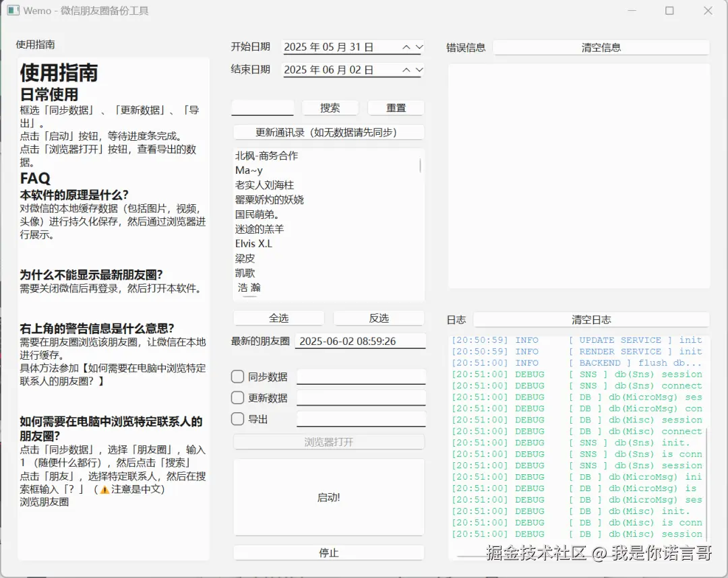
Task: Click the 导出 progress bar
Action: click(x=361, y=419)
